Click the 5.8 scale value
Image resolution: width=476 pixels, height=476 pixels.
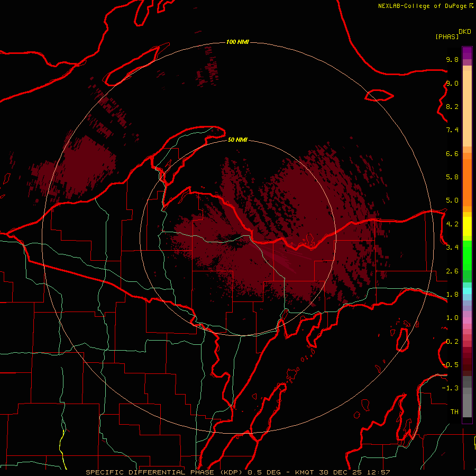click(x=452, y=177)
